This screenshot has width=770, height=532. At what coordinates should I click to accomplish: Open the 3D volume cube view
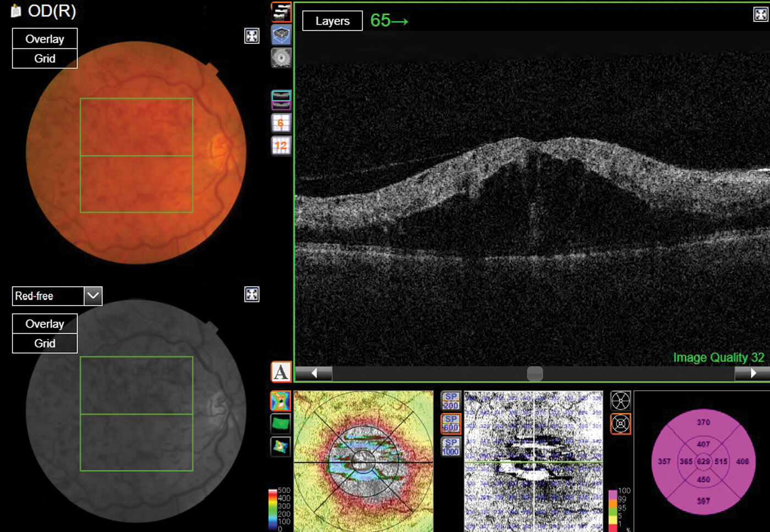(281, 35)
